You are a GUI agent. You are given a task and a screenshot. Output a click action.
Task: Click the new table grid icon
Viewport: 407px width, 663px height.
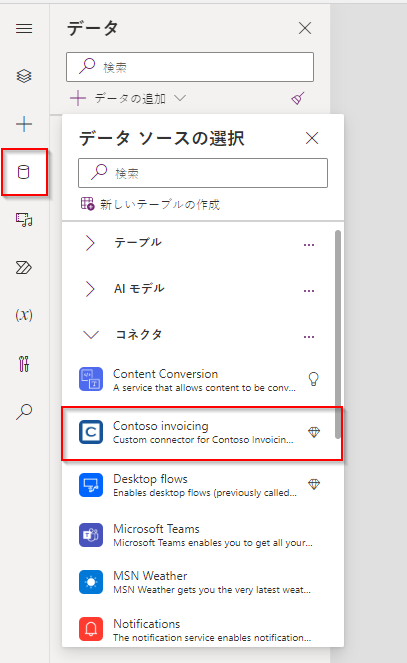(x=87, y=204)
